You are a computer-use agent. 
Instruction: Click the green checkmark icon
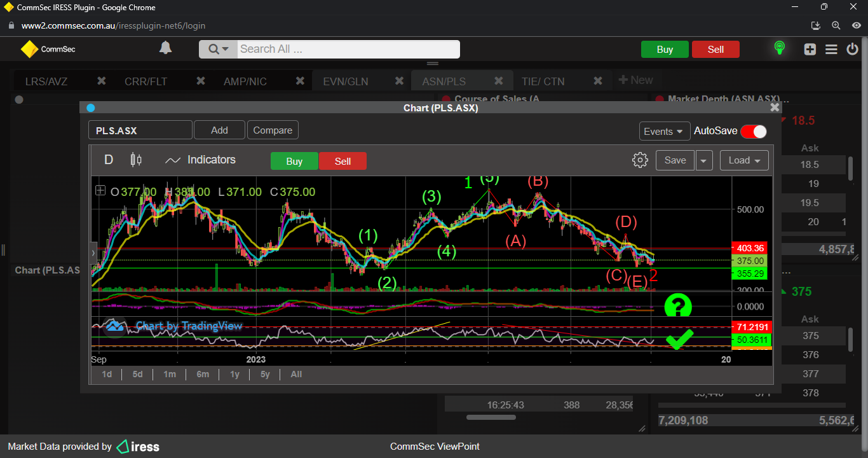coord(679,339)
